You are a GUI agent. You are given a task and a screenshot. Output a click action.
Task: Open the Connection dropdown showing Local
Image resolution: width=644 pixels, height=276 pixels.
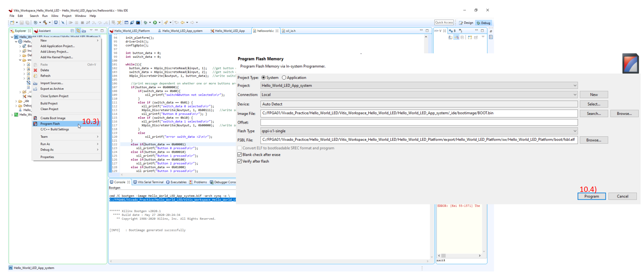[575, 95]
